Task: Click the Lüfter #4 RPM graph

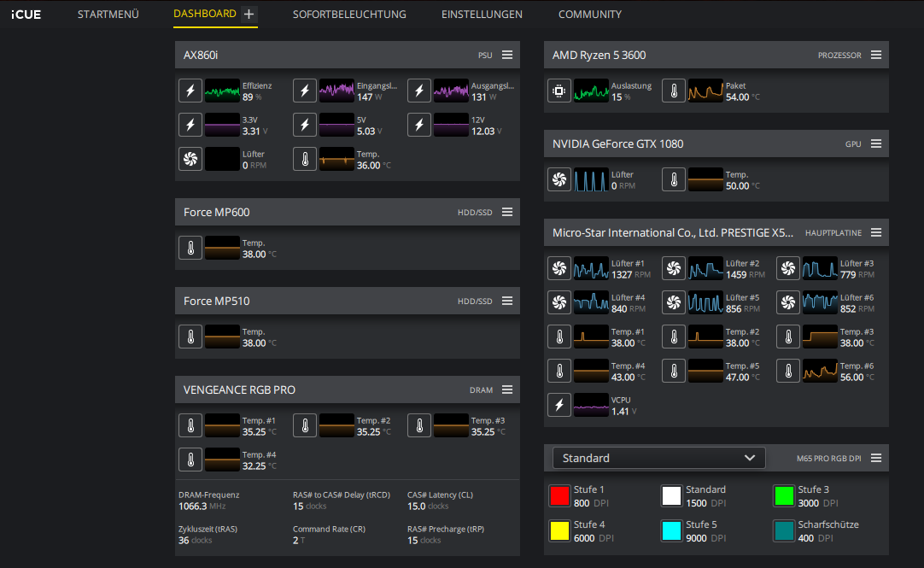Action: tap(591, 303)
